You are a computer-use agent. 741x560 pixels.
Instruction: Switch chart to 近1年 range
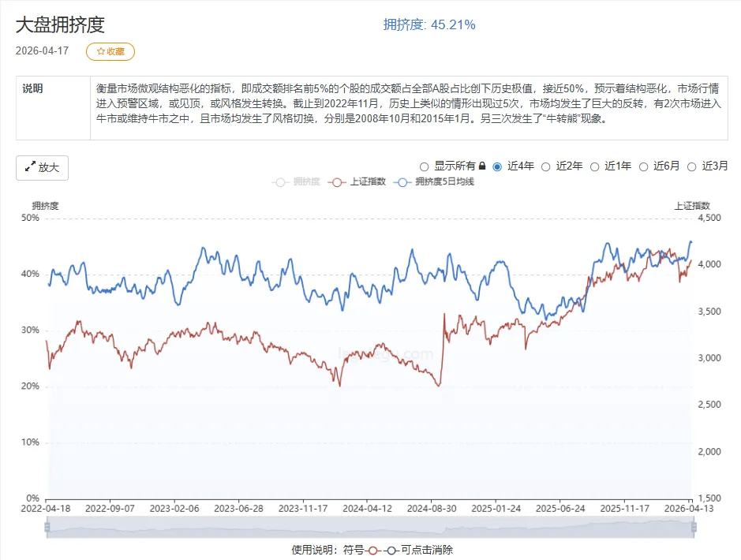tap(594, 166)
